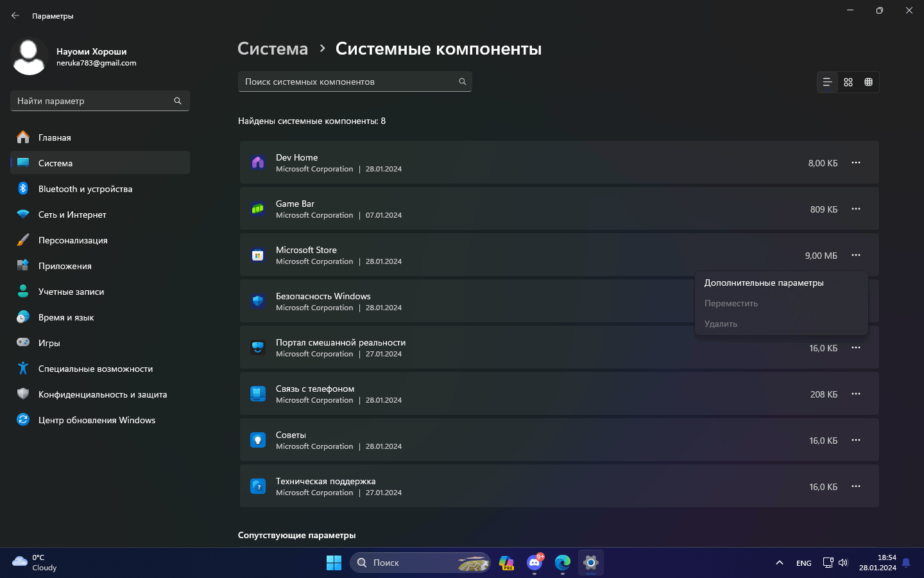Click the Связь с телефоном icon
The height and width of the screenshot is (578, 924).
click(x=258, y=394)
